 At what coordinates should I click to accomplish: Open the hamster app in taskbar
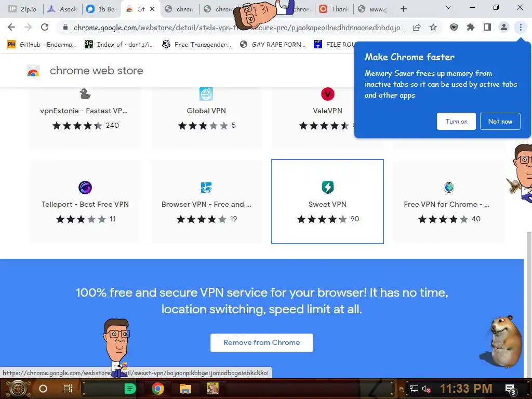[x=212, y=389]
